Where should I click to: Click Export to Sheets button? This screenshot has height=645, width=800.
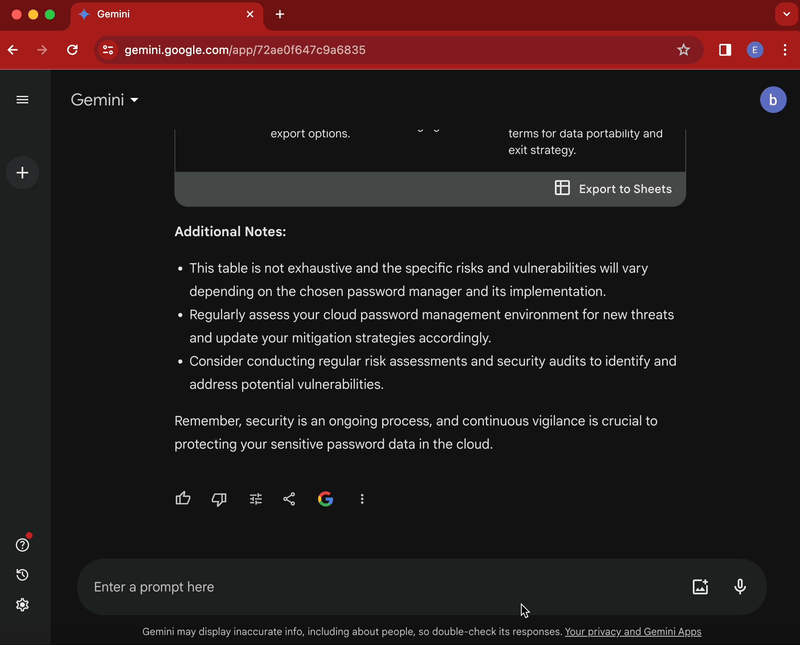click(613, 189)
